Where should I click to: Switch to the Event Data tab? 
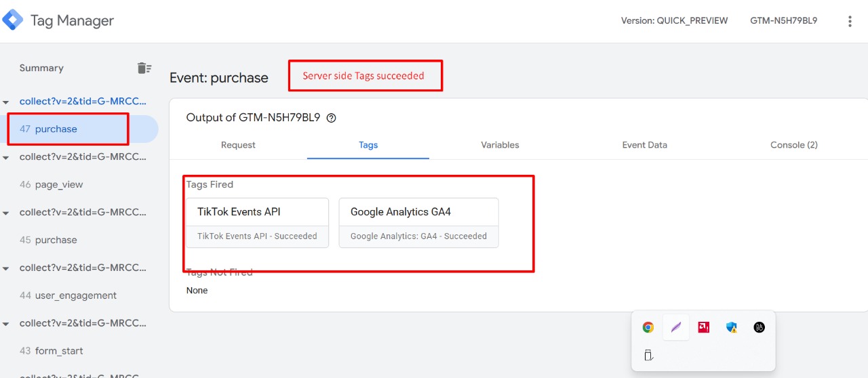tap(644, 145)
